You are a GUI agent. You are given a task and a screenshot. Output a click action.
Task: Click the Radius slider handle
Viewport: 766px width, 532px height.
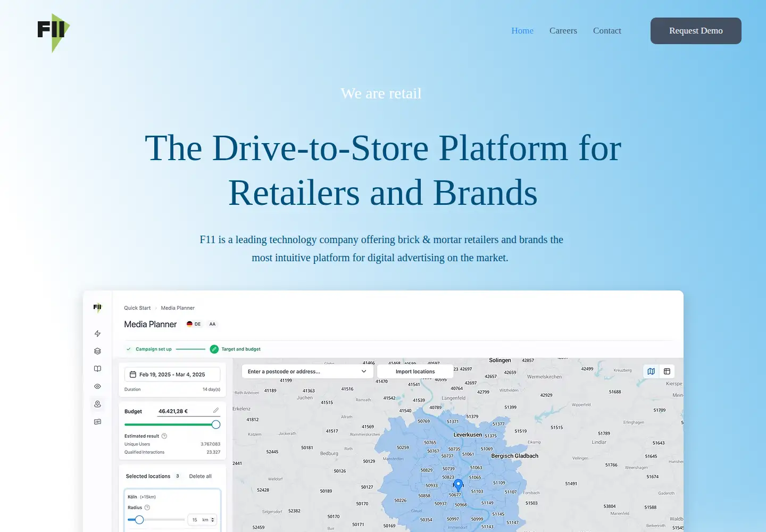point(139,520)
